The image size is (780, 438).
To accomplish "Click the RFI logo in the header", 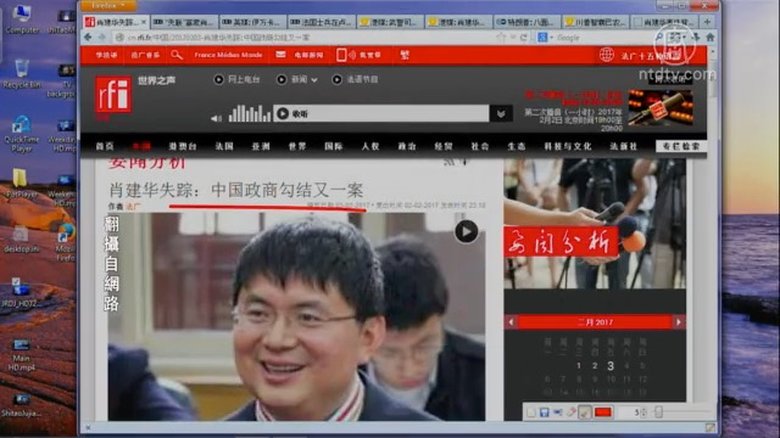I will click(112, 95).
